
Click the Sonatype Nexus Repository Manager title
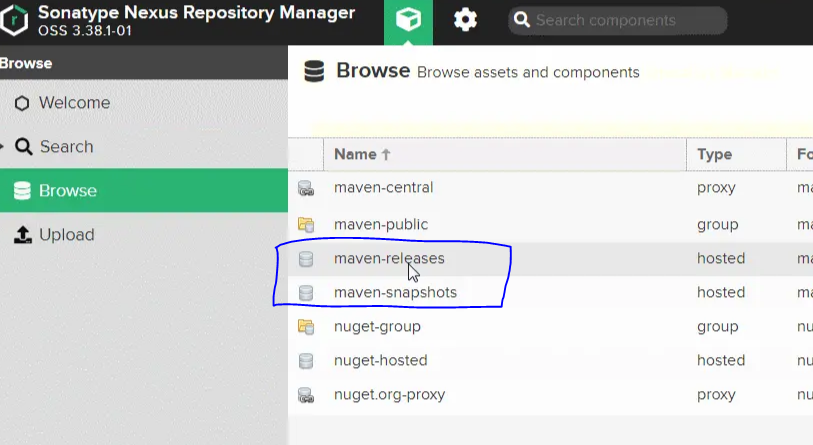click(x=197, y=12)
